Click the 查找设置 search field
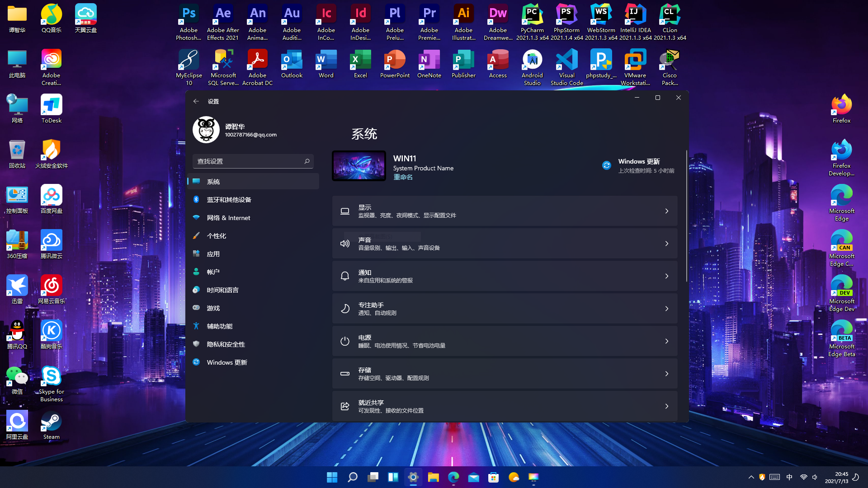 [249, 161]
